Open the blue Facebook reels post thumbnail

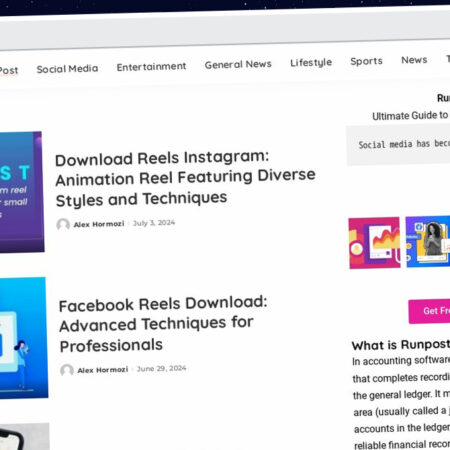click(x=24, y=338)
